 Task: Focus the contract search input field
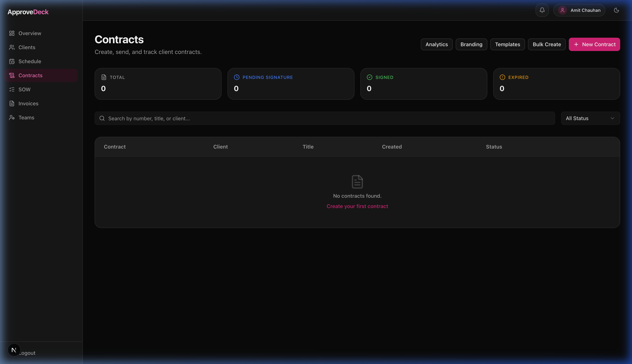click(325, 118)
